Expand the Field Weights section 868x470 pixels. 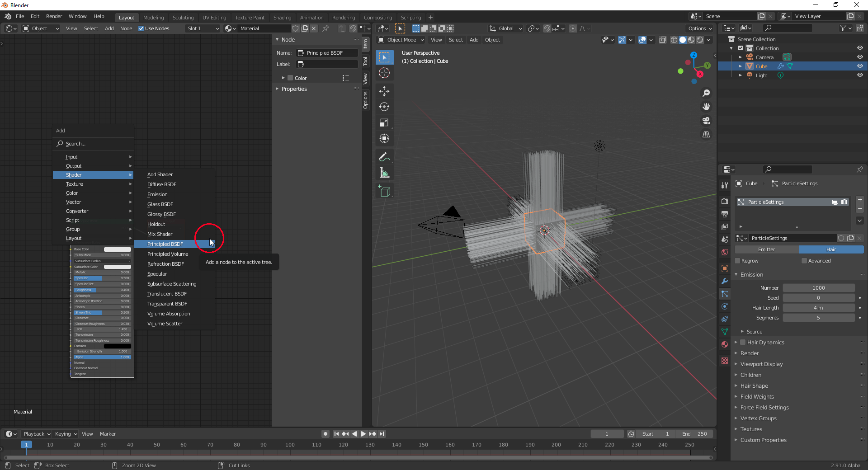[x=758, y=396]
